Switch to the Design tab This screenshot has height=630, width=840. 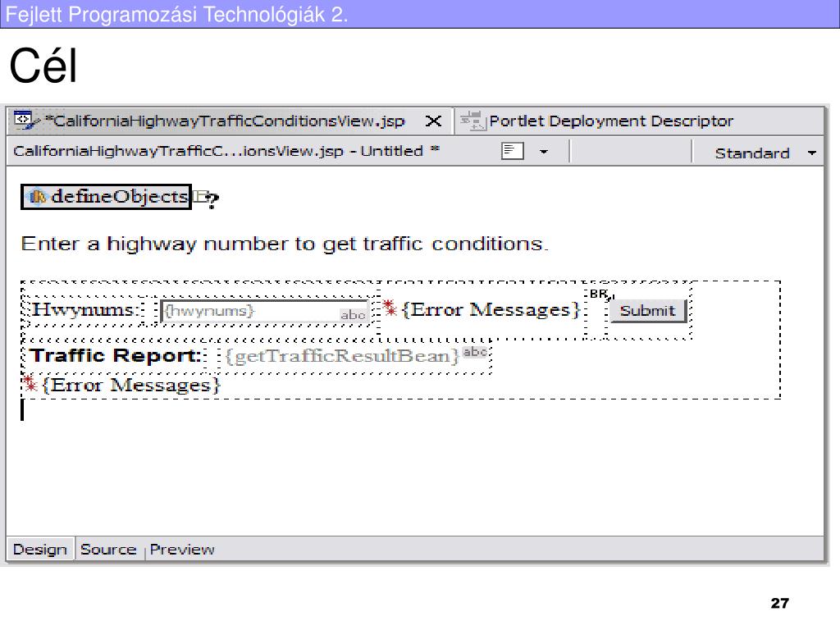click(39, 550)
